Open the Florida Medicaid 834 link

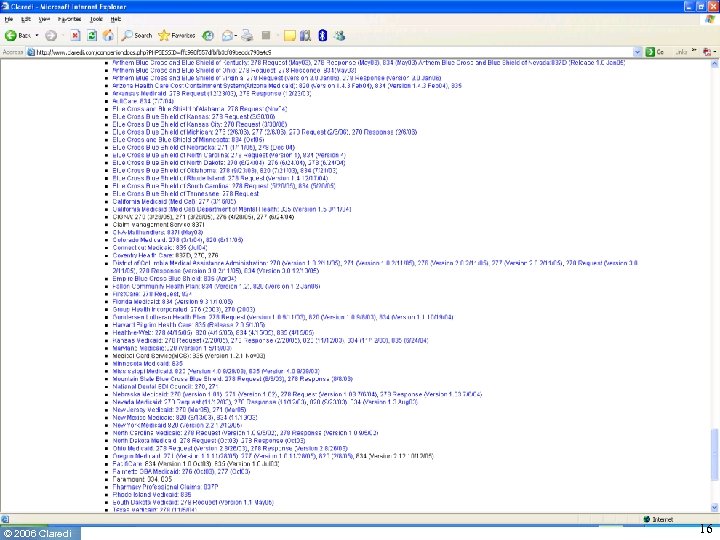[x=173, y=302]
